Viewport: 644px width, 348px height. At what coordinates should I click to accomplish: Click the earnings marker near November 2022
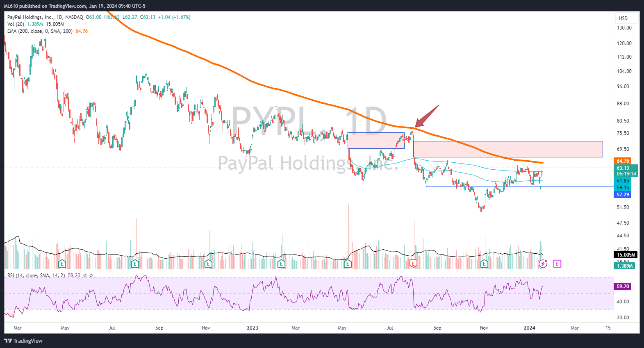(x=208, y=264)
